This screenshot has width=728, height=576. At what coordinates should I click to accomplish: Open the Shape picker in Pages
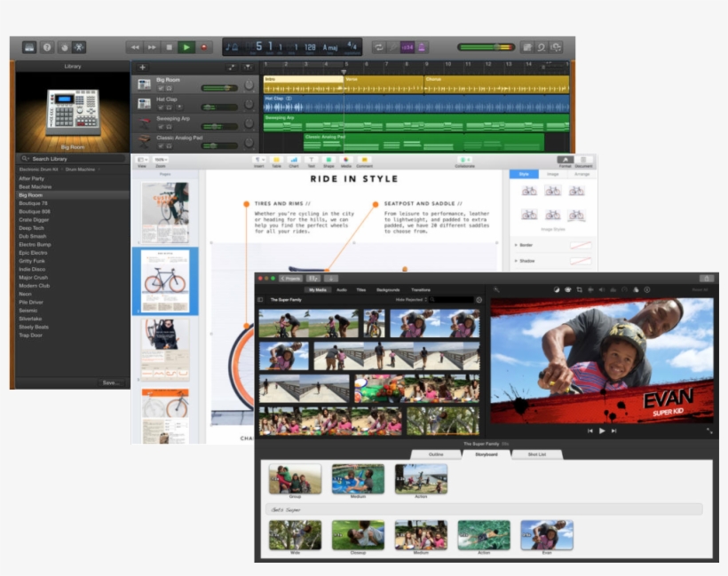(x=328, y=158)
